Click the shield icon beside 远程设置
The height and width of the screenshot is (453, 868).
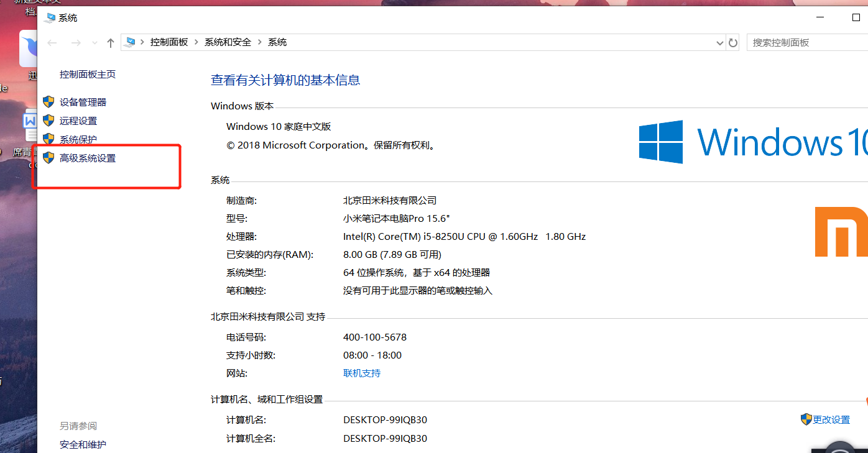pyautogui.click(x=48, y=121)
